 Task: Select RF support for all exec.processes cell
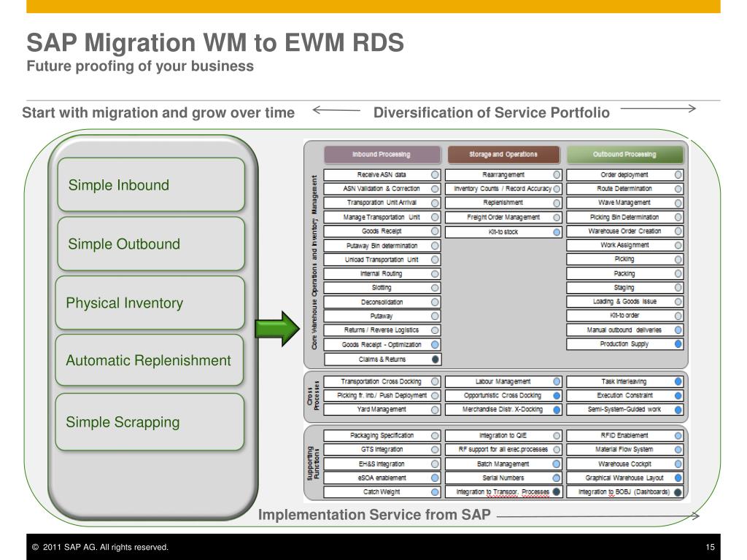pyautogui.click(x=503, y=449)
